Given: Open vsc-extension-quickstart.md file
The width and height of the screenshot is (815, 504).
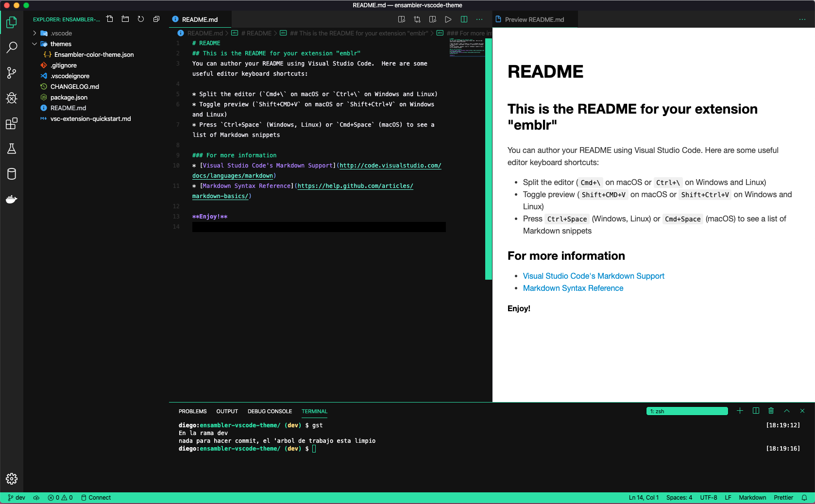Looking at the screenshot, I should (96, 118).
